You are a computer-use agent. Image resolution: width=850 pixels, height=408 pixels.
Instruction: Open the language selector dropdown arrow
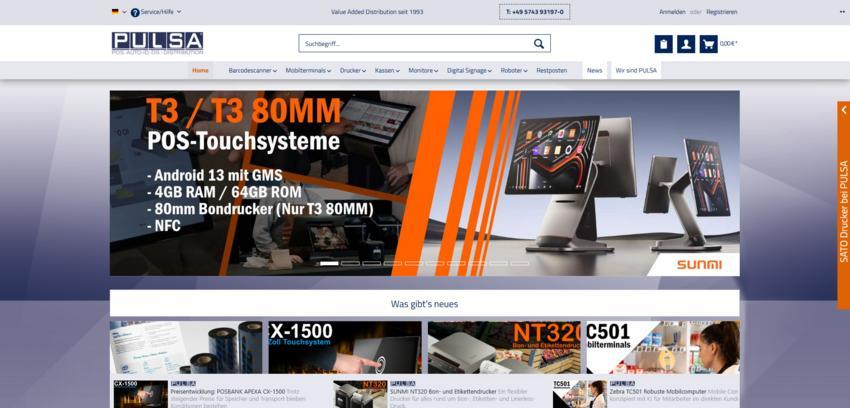point(125,11)
